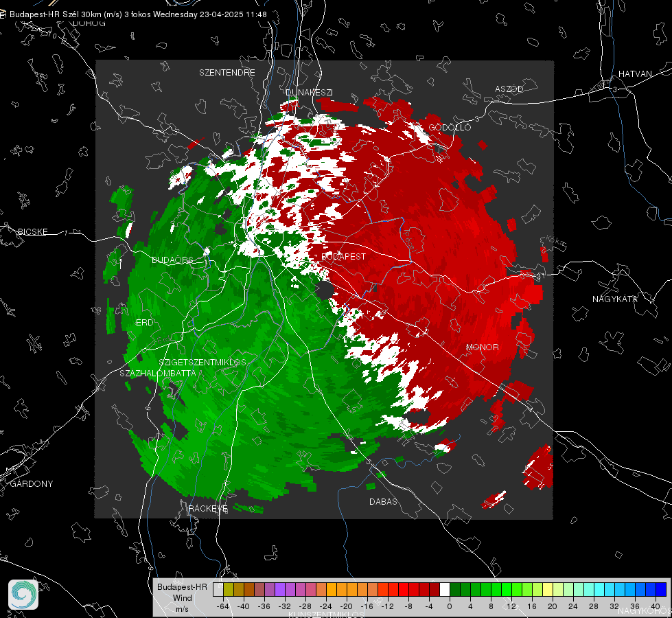The image size is (672, 618).
Task: Click the 'Budapest-HR Wind m/s' legend label
Action: point(182,598)
